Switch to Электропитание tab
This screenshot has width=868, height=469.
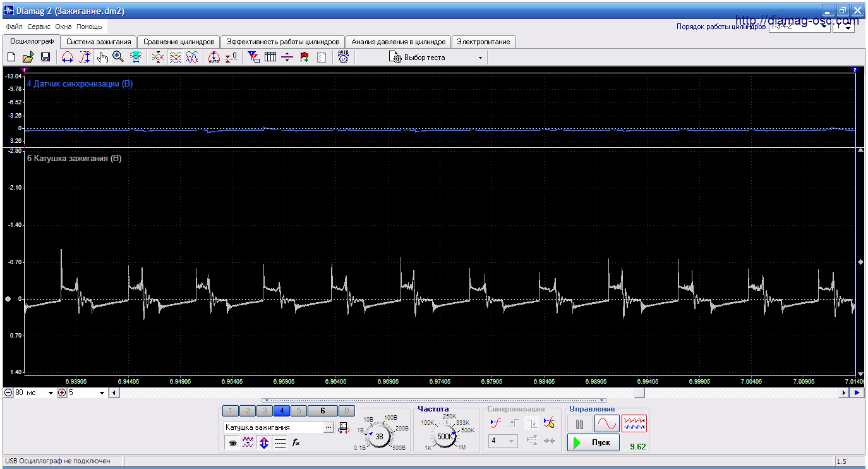(x=485, y=42)
